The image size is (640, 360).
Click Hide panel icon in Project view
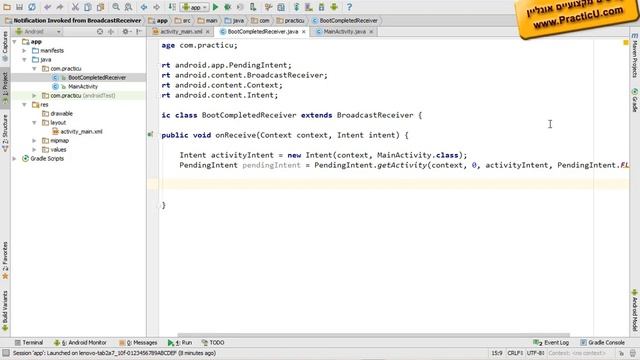pyautogui.click(x=139, y=31)
